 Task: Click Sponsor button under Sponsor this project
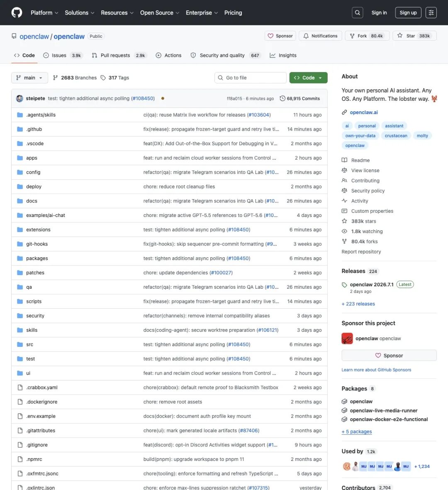[389, 356]
